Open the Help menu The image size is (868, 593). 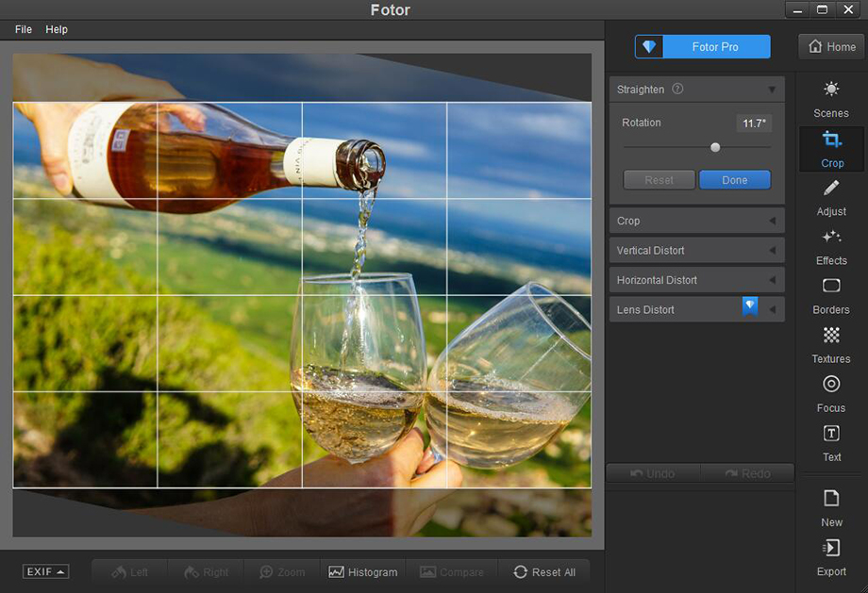[57, 29]
